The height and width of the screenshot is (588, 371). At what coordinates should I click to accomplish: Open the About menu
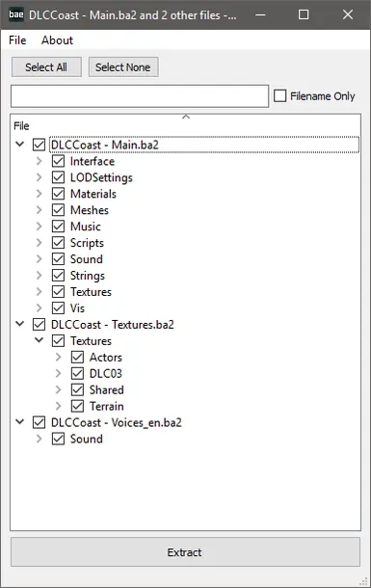point(58,40)
